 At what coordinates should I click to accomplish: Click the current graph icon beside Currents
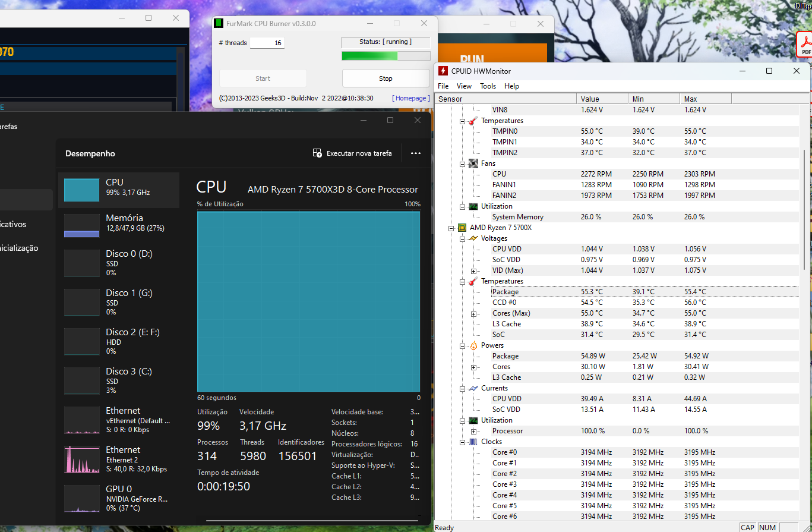pos(473,388)
